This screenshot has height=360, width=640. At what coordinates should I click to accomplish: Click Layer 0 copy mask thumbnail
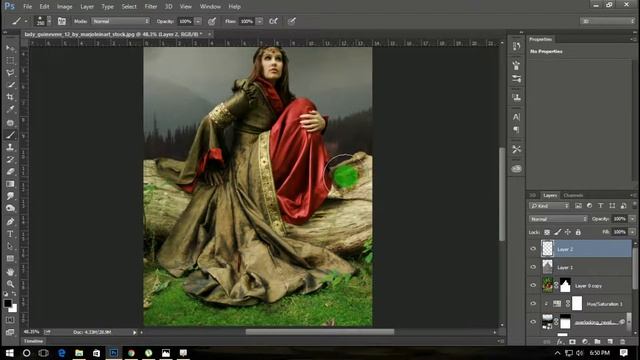(x=565, y=286)
